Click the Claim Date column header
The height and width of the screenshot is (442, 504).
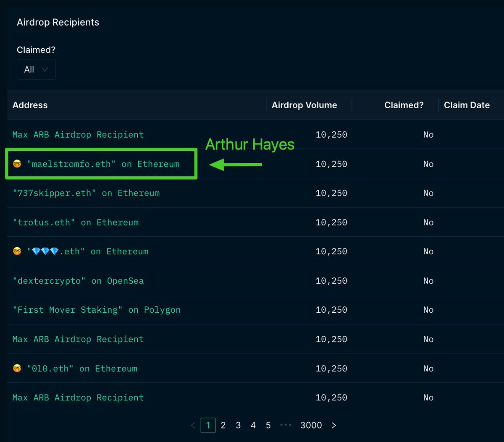467,105
